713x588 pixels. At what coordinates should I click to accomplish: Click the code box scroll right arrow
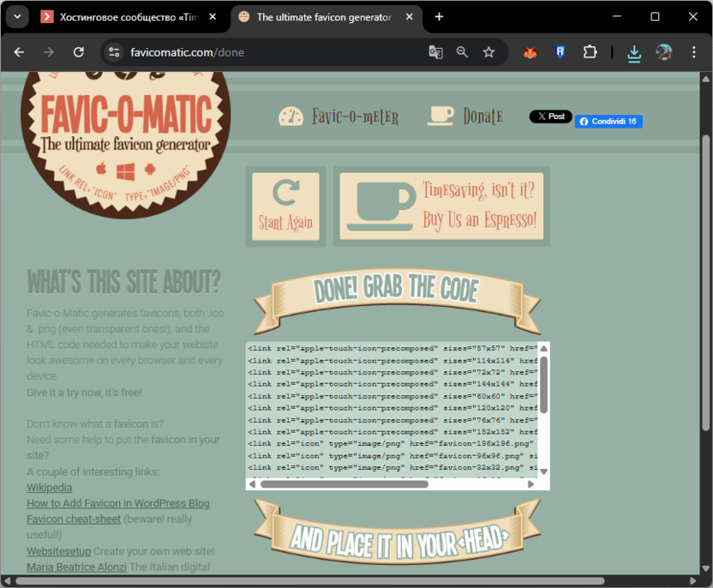click(530, 484)
